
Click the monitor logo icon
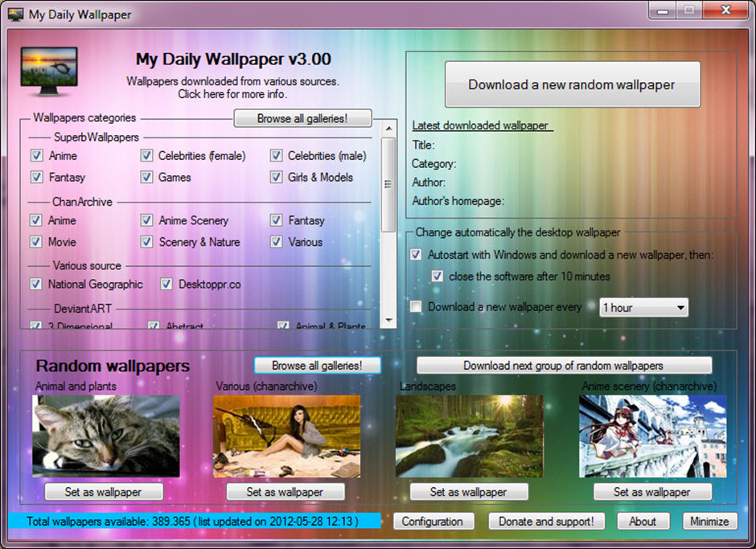[x=49, y=72]
